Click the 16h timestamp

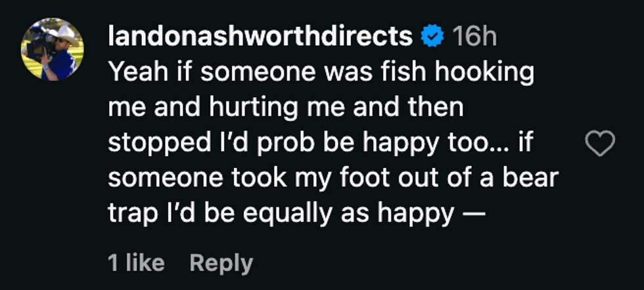click(474, 37)
